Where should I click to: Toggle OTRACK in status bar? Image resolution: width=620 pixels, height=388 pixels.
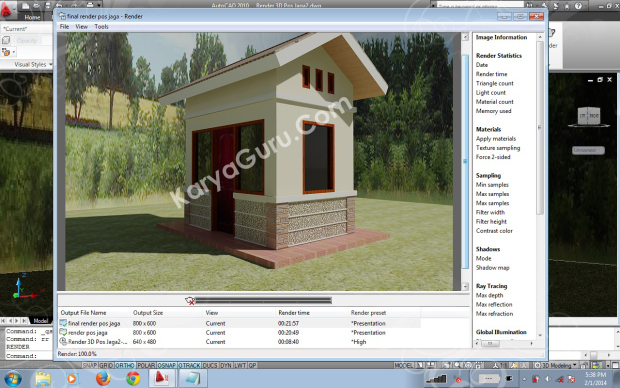tap(189, 365)
